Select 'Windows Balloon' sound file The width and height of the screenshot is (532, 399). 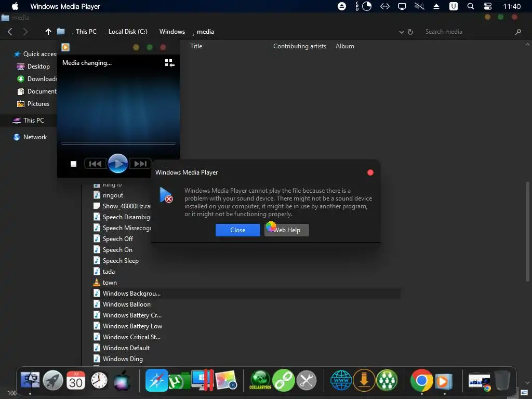click(x=122, y=304)
